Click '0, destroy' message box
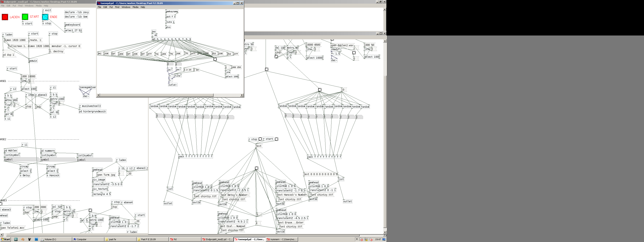 tap(57, 51)
